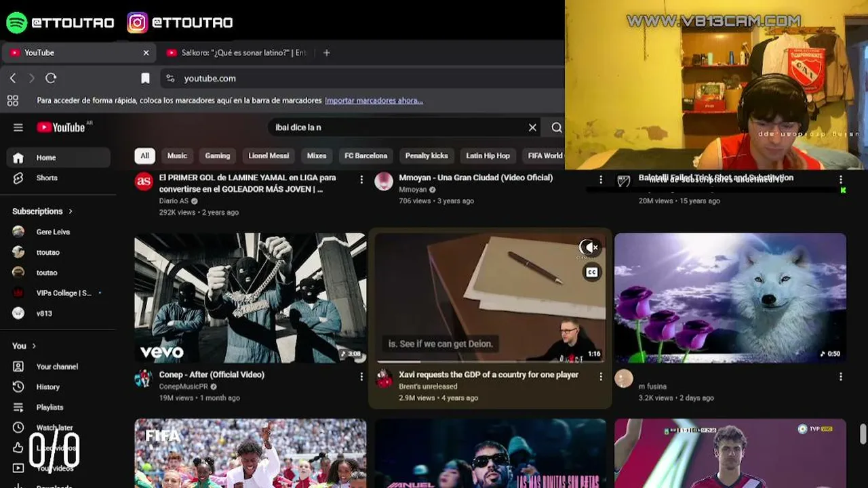Click the m fusina channel avatar

[x=624, y=378]
